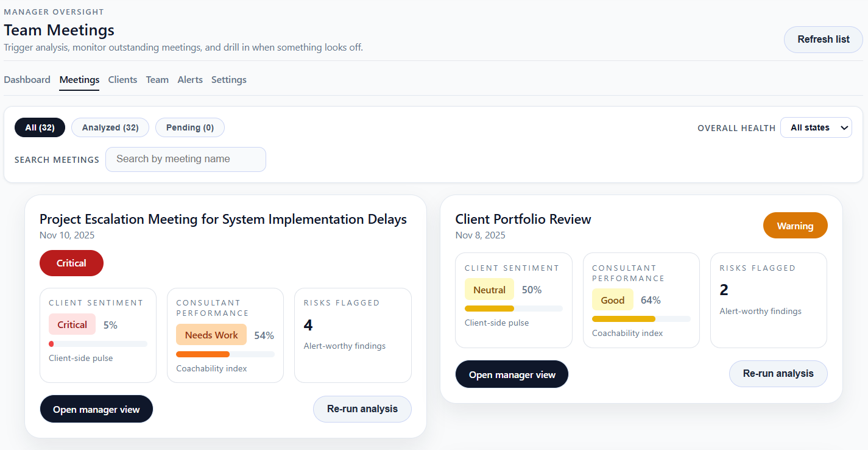Open manager view for the Escalation Meeting
Viewport: 868px width, 450px height.
point(96,409)
